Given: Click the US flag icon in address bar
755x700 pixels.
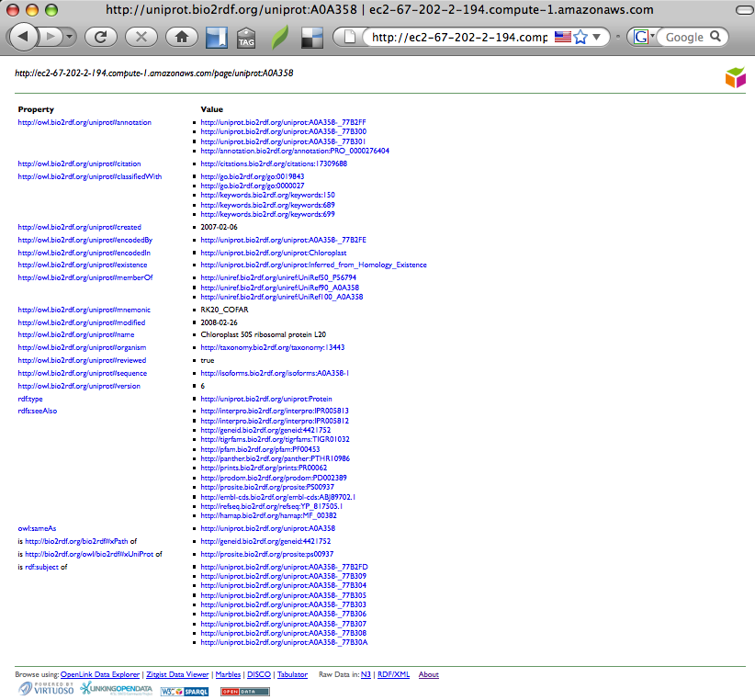Looking at the screenshot, I should [561, 38].
